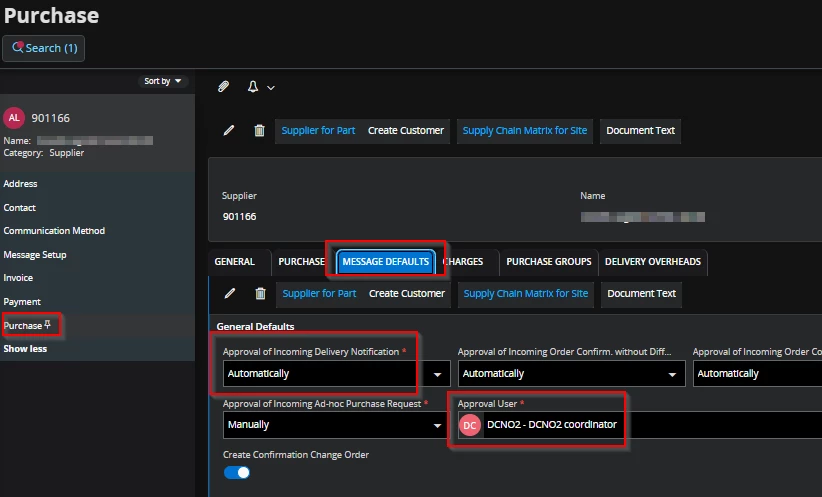Collapse the menu with Show less
Image resolution: width=822 pixels, height=497 pixels.
25,349
